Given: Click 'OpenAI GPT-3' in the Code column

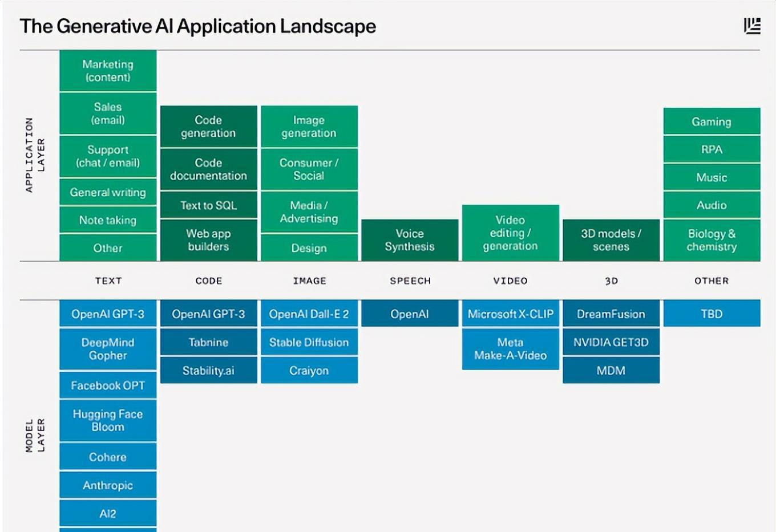Looking at the screenshot, I should point(209,314).
